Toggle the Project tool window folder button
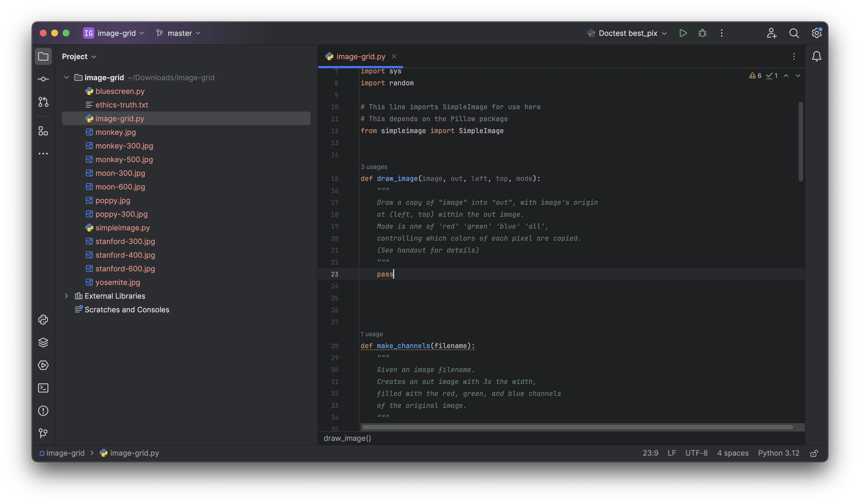Screen dimensions: 860x504 (x=43, y=56)
